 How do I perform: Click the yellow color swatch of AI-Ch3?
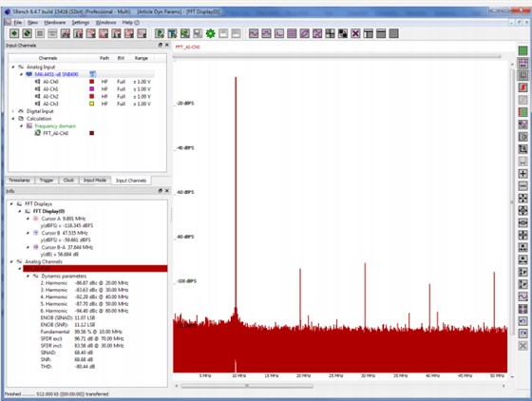91,104
